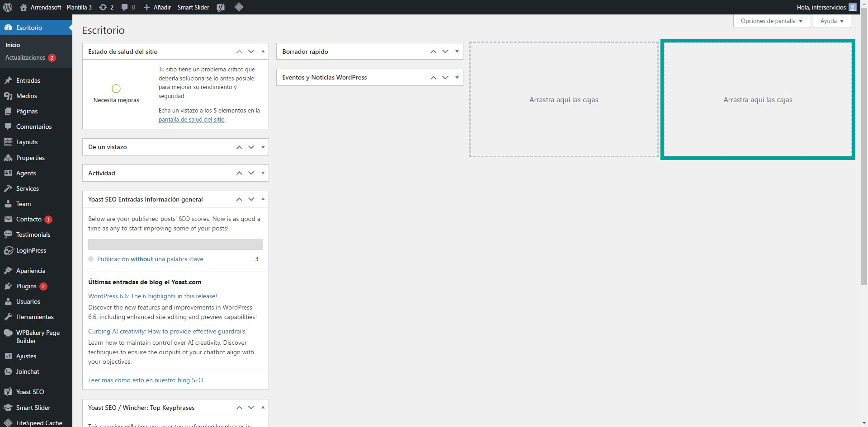The width and height of the screenshot is (868, 427).
Task: Open the Opciones de pantalla dropdown
Action: 772,21
